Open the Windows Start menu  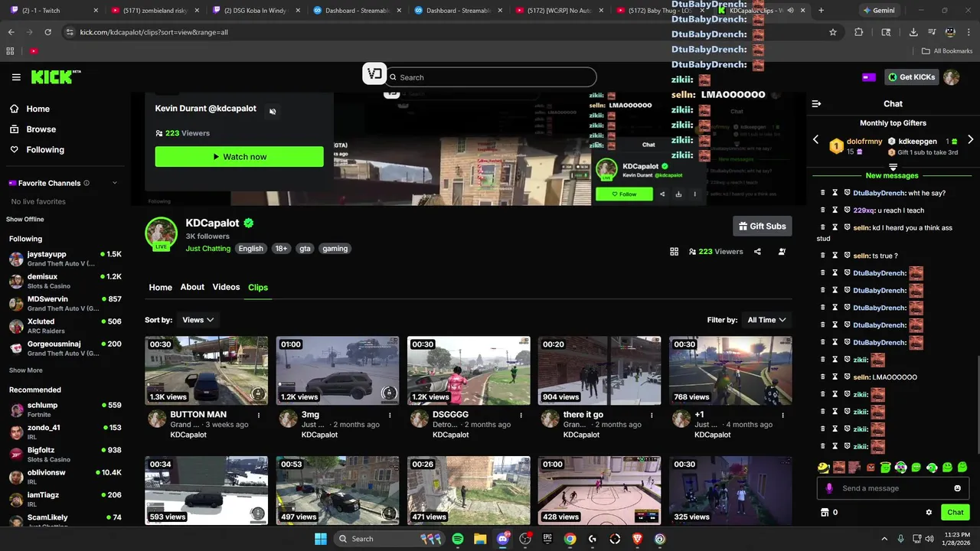[320, 539]
